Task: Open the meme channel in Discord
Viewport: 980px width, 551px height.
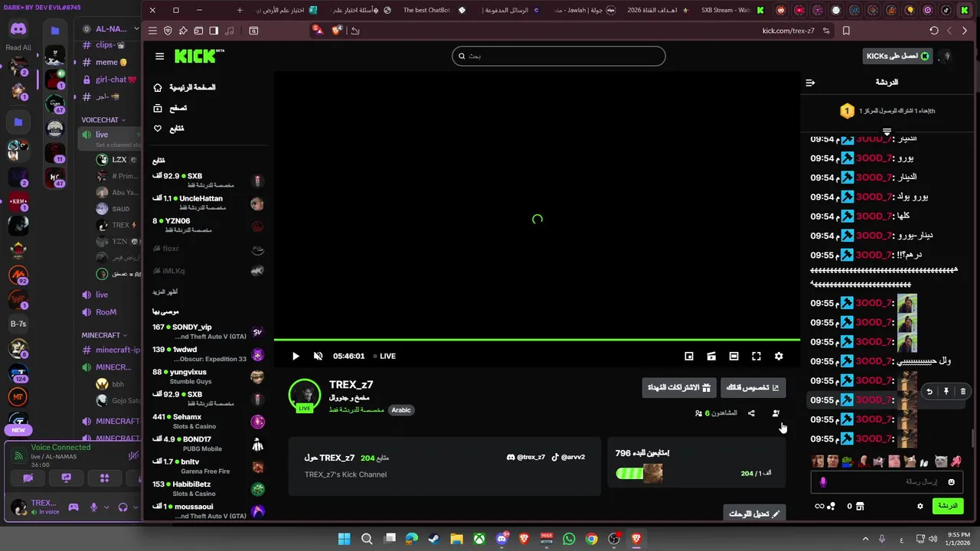Action: point(106,62)
